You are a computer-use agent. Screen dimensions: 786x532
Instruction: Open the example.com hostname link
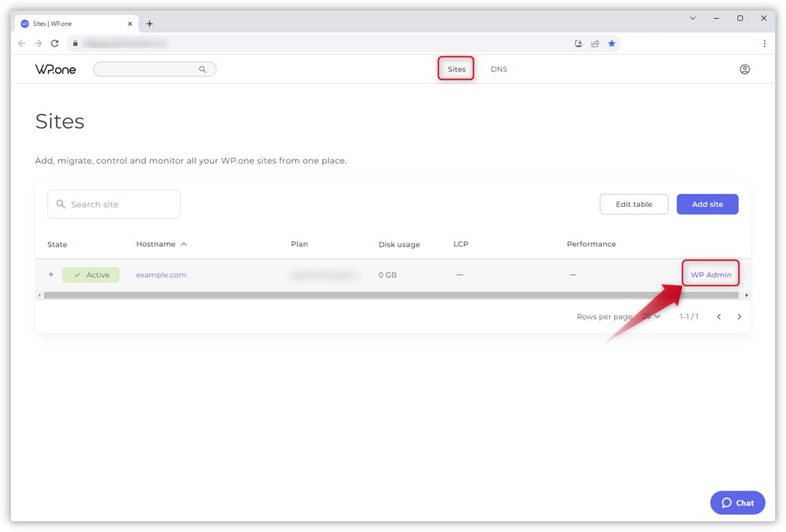(x=161, y=274)
